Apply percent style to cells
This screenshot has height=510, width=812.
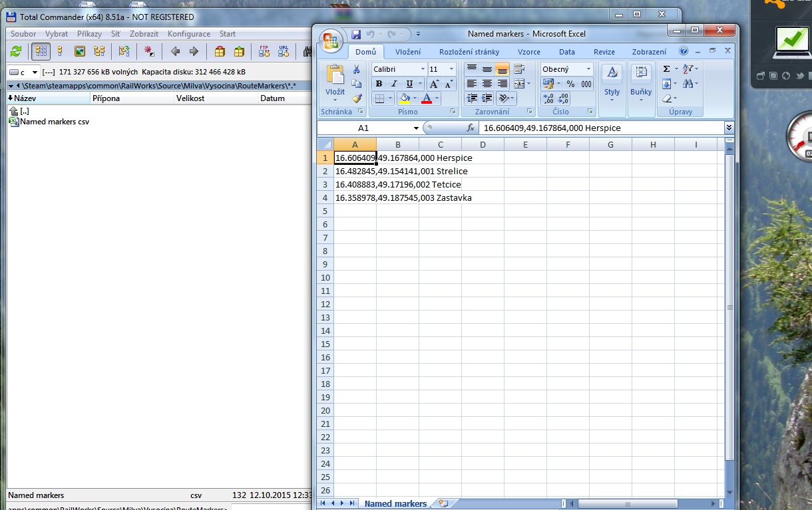(x=570, y=84)
